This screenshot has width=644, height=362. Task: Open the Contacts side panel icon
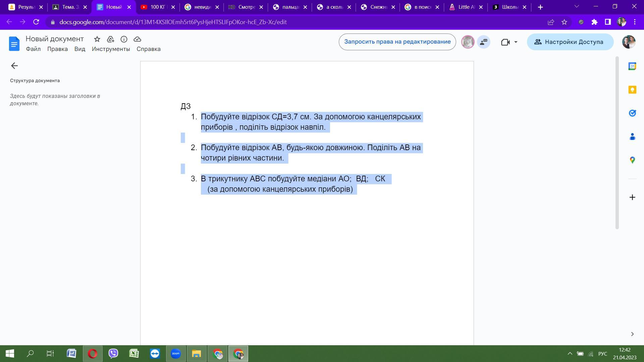click(632, 137)
